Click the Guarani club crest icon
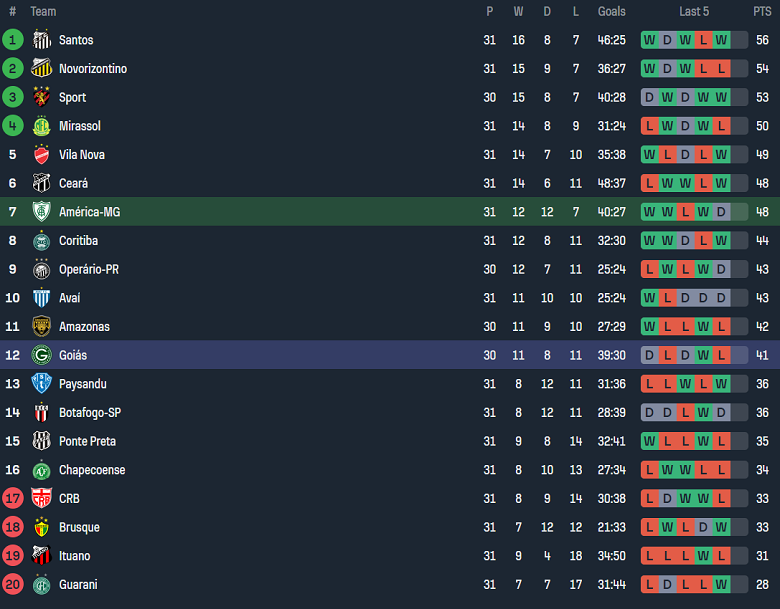The width and height of the screenshot is (780, 609). pyautogui.click(x=41, y=585)
